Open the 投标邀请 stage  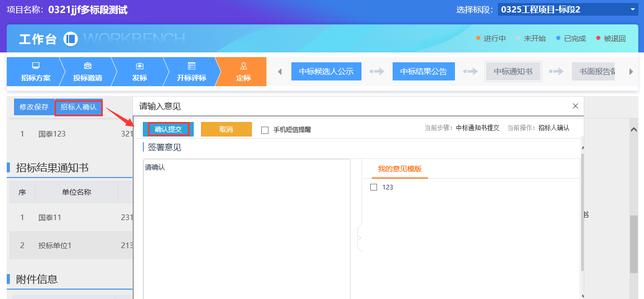(x=88, y=72)
